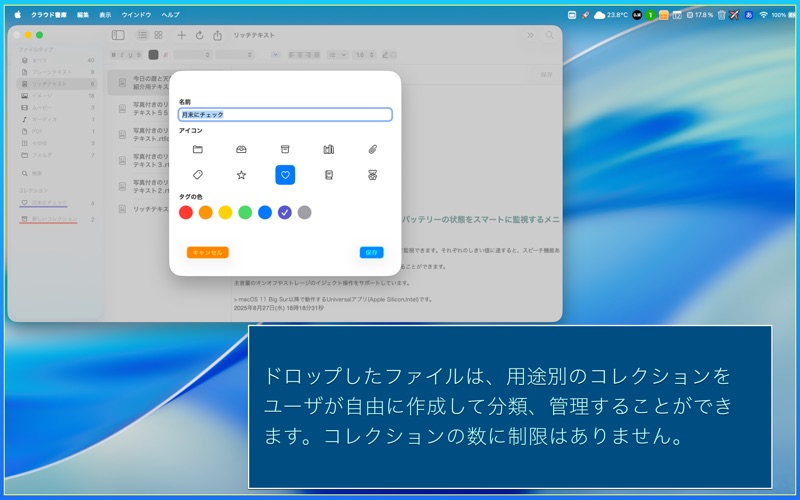Pick the orange tag color
Image resolution: width=800 pixels, height=500 pixels.
click(206, 212)
